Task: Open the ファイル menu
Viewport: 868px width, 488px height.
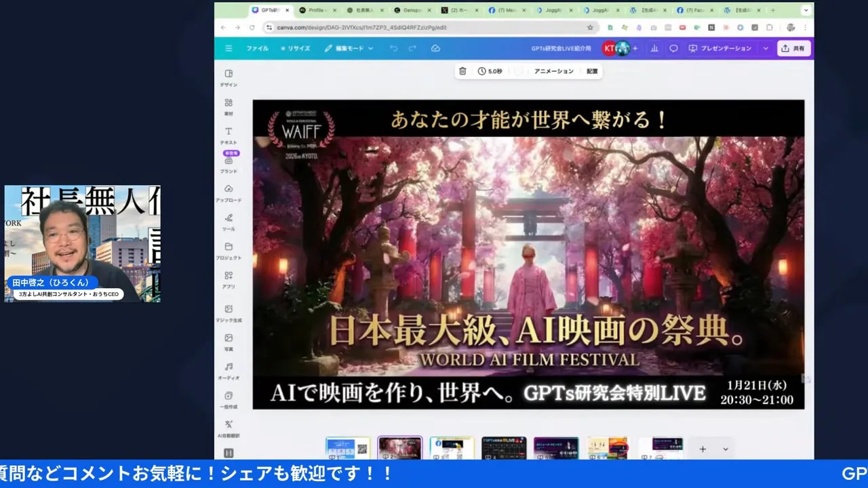Action: [x=257, y=48]
